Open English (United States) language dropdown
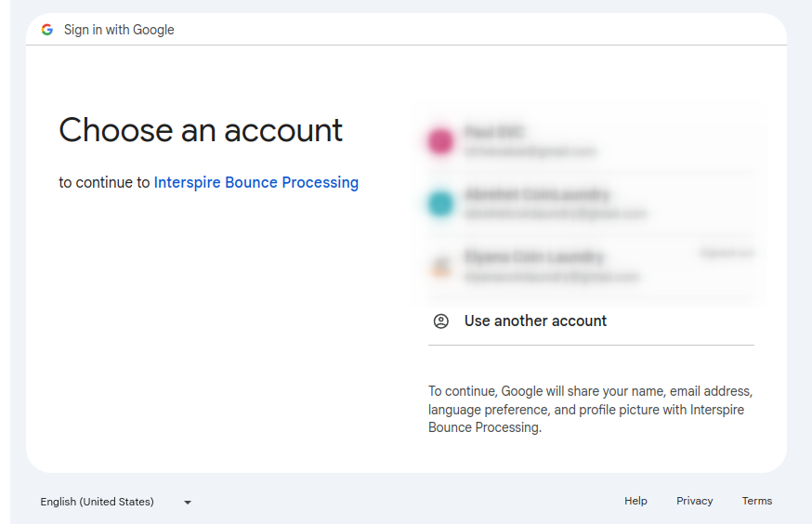Viewport: 812px width, 524px height. [x=116, y=502]
